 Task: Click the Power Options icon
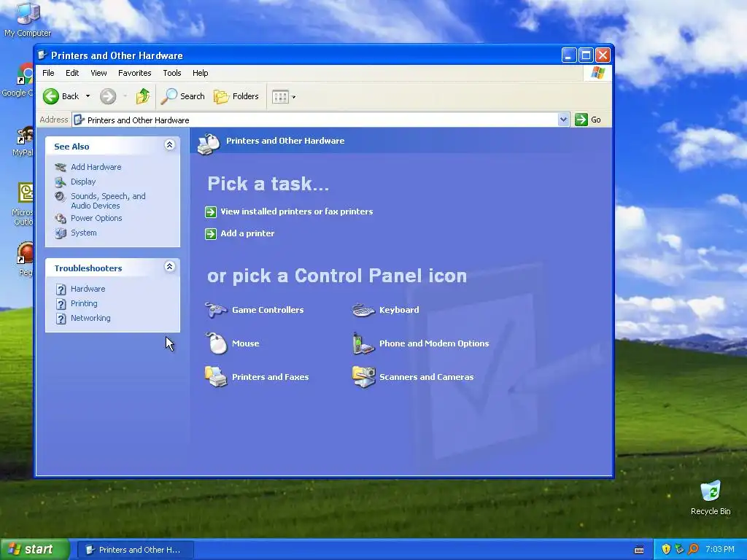(x=61, y=218)
